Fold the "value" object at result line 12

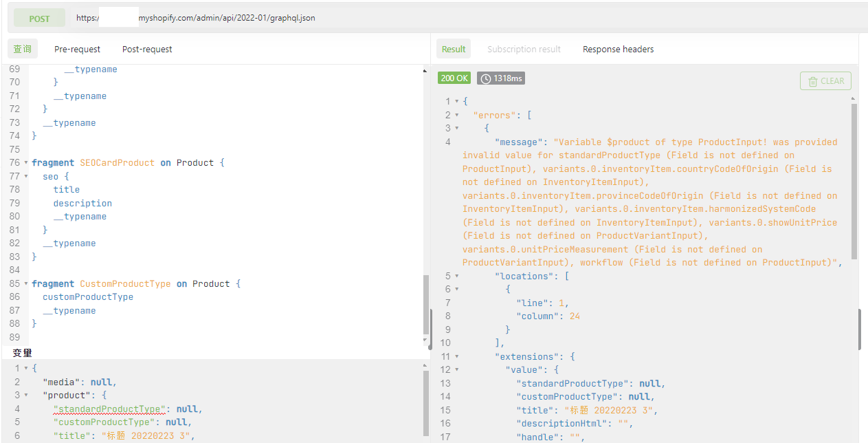click(457, 370)
